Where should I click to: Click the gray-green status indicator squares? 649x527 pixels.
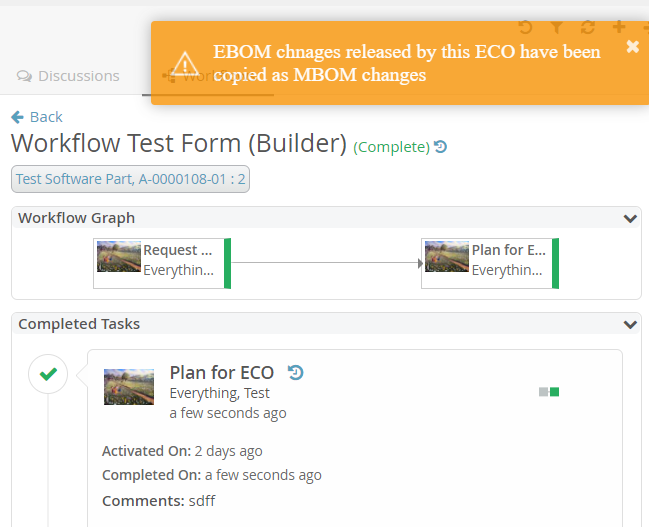[x=549, y=392]
